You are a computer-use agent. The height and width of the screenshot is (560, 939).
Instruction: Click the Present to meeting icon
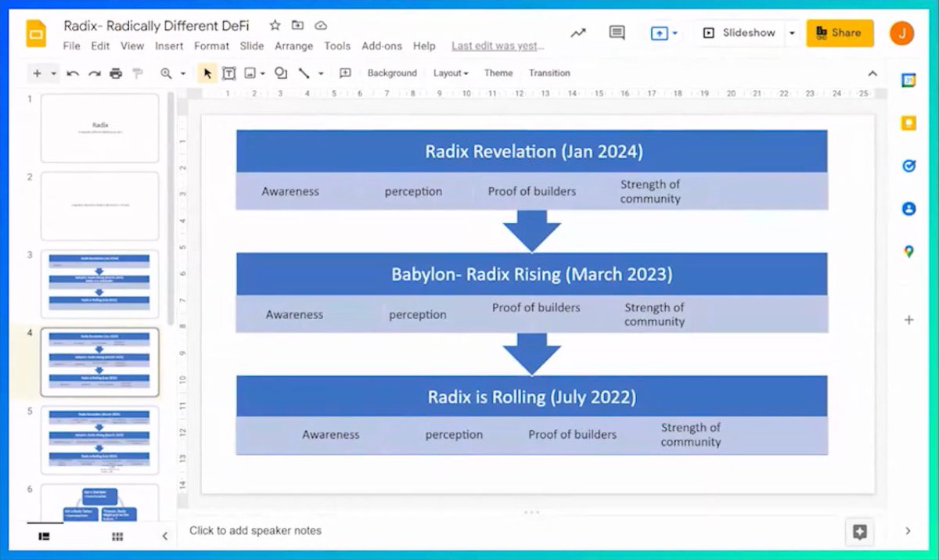tap(659, 34)
